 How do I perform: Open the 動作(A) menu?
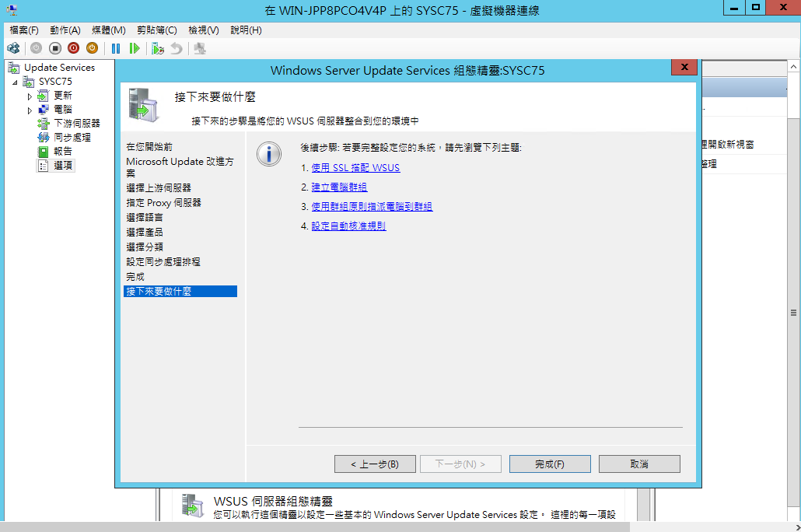65,30
